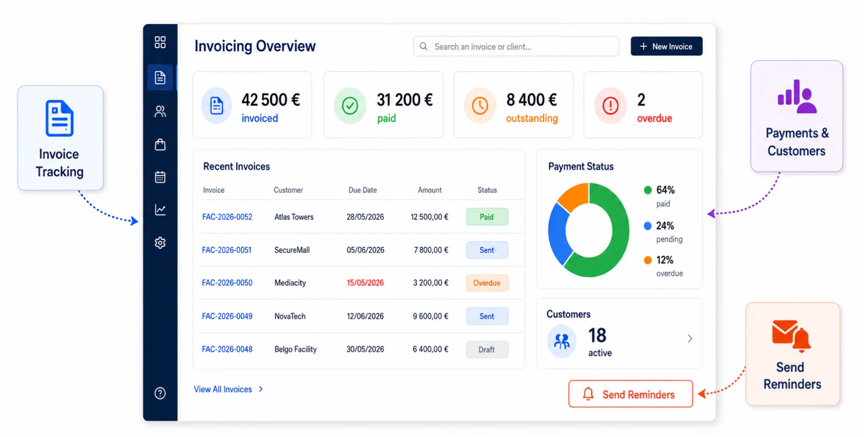Click the Due Date column header
This screenshot has height=437, width=868.
point(363,190)
